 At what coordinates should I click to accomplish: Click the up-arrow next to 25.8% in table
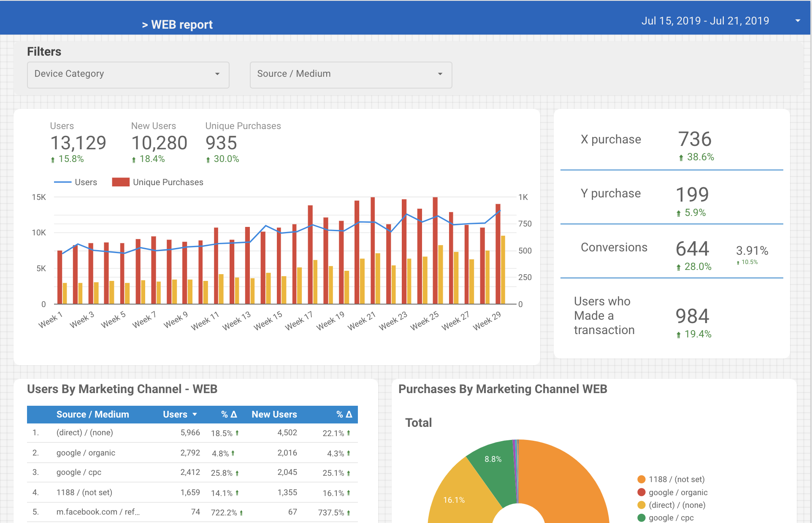click(237, 473)
